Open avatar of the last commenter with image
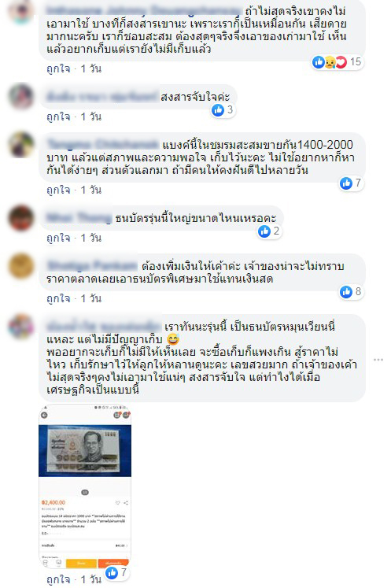The image size is (391, 588). (21, 327)
